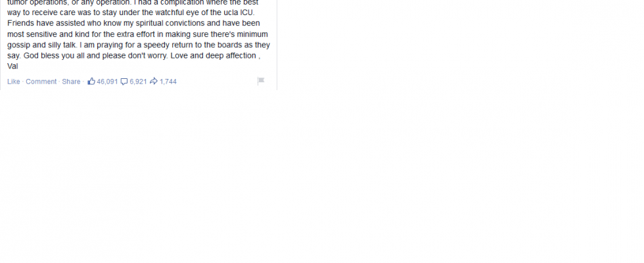This screenshot has height=263, width=644.
Task: Open the Comment link under the post
Action: click(41, 82)
